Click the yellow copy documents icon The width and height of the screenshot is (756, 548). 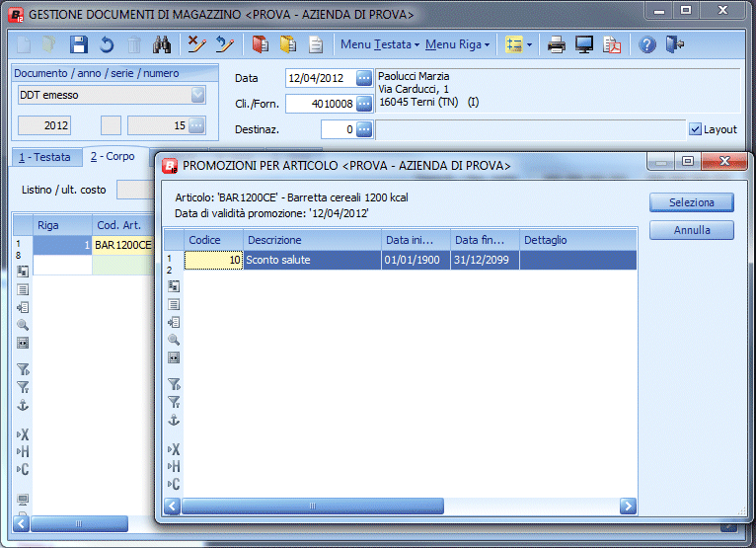(x=288, y=44)
